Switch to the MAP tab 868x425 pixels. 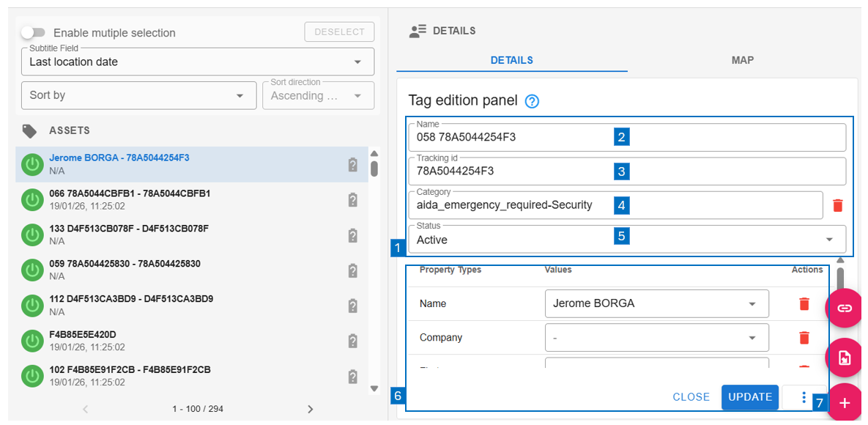coord(742,60)
